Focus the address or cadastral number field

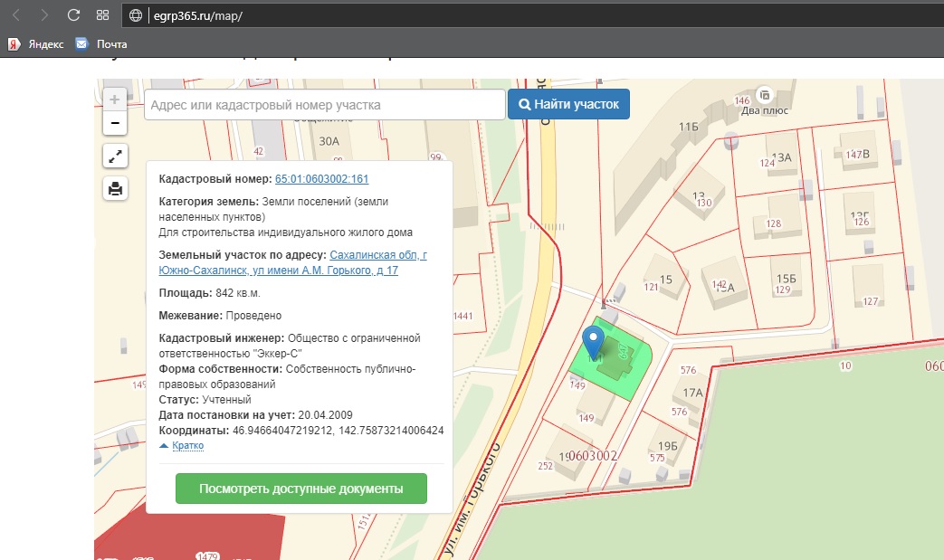point(324,105)
